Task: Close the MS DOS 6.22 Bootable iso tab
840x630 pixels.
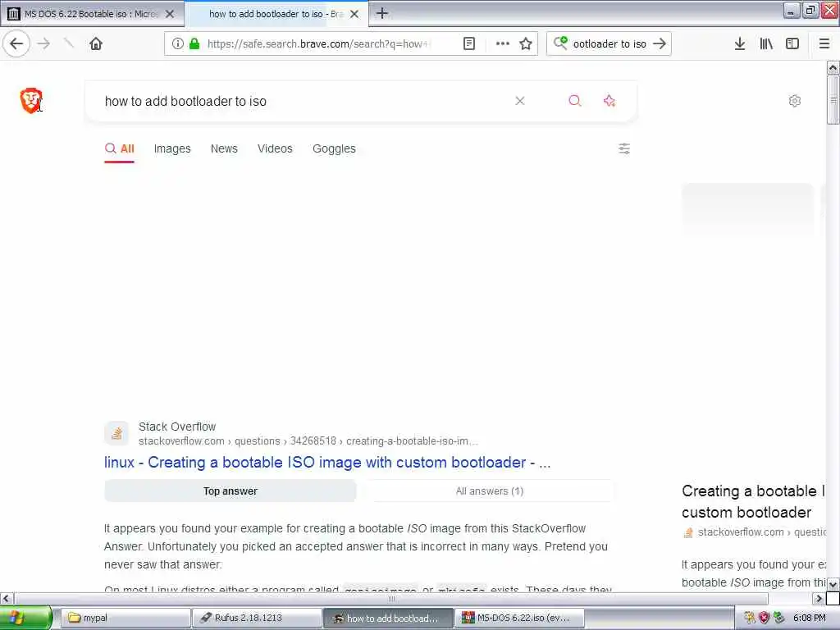Action: click(x=170, y=14)
